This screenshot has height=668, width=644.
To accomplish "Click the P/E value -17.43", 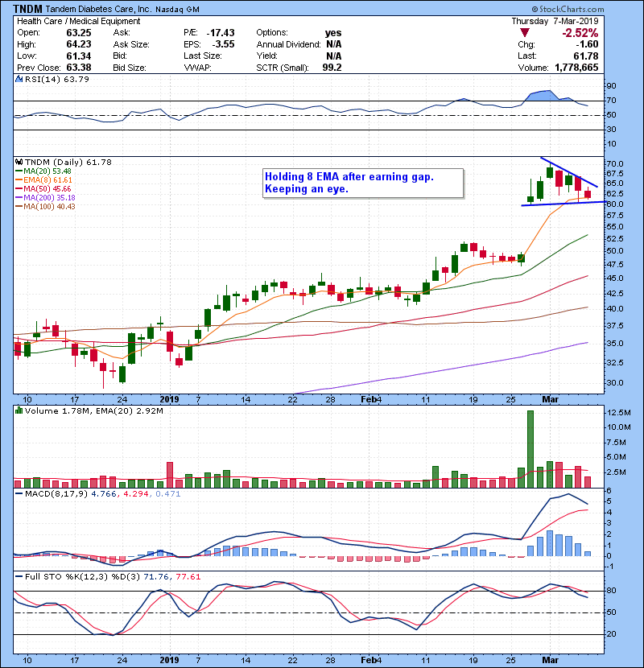I will click(221, 33).
